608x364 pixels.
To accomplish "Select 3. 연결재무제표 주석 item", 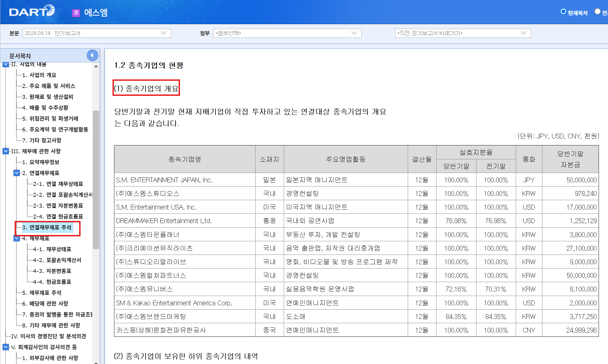I will pyautogui.click(x=47, y=227).
